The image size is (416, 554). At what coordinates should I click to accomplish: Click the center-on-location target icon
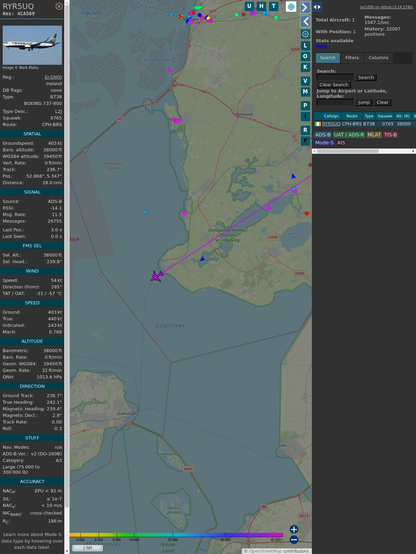[x=305, y=34]
